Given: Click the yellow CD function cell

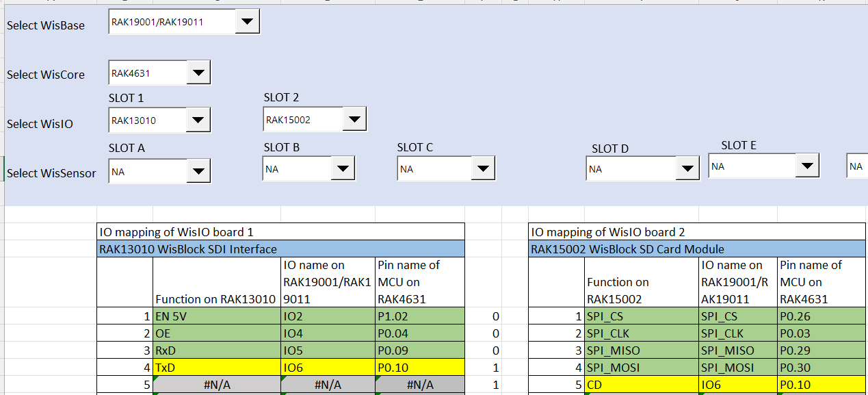Looking at the screenshot, I should (642, 385).
